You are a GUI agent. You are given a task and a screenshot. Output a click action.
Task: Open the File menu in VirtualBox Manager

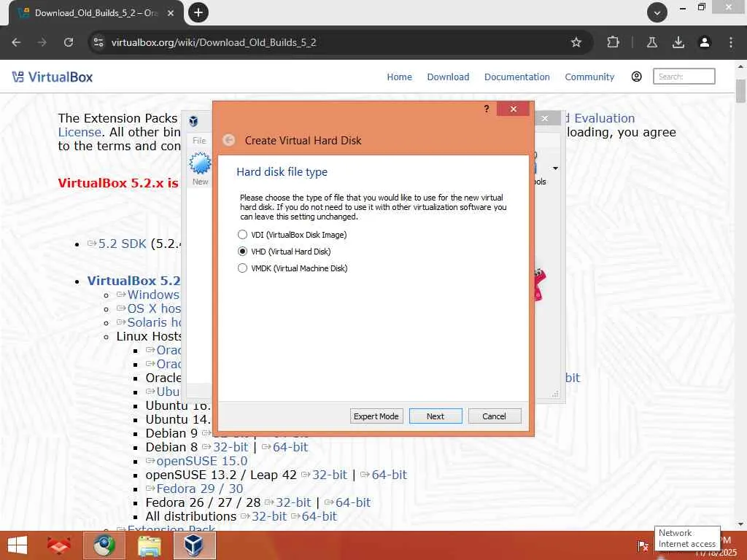pyautogui.click(x=199, y=141)
